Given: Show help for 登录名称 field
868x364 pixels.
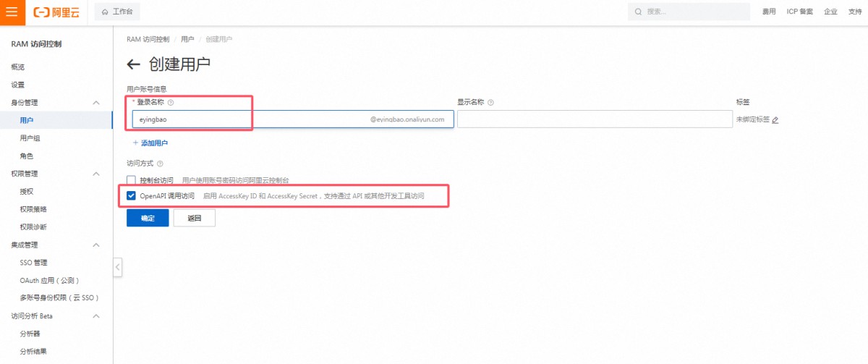Looking at the screenshot, I should (x=171, y=103).
